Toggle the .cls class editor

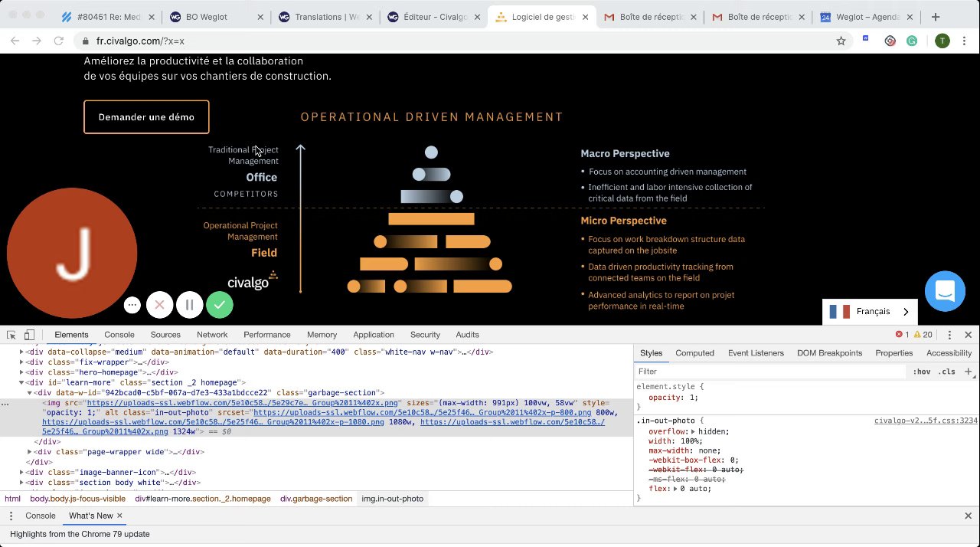pyautogui.click(x=947, y=372)
